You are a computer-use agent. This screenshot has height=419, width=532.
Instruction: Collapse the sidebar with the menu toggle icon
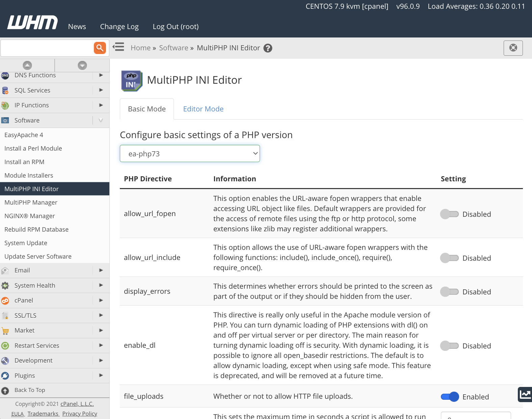118,47
